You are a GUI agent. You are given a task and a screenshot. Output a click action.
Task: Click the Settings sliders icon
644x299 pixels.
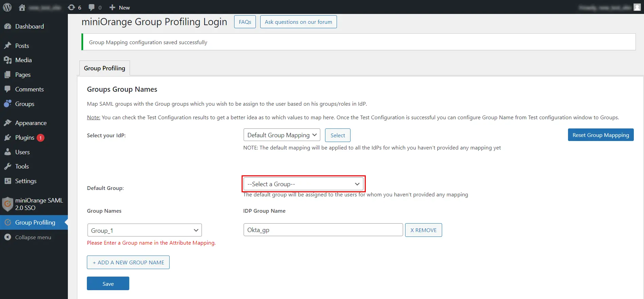(8, 181)
